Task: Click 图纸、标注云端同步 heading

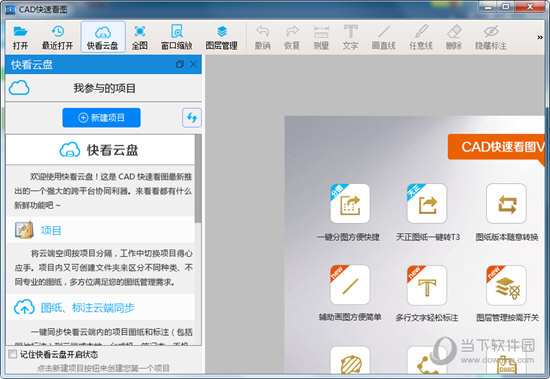Action: [x=88, y=308]
